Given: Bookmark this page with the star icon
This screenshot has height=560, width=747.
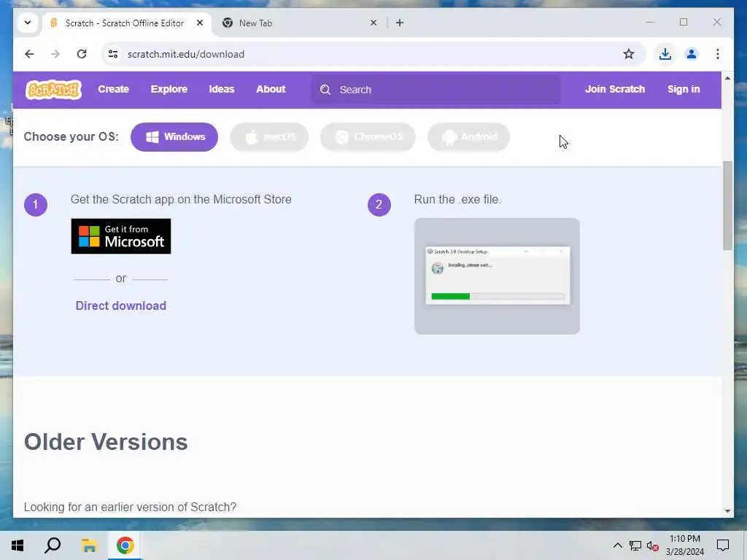Looking at the screenshot, I should [628, 54].
